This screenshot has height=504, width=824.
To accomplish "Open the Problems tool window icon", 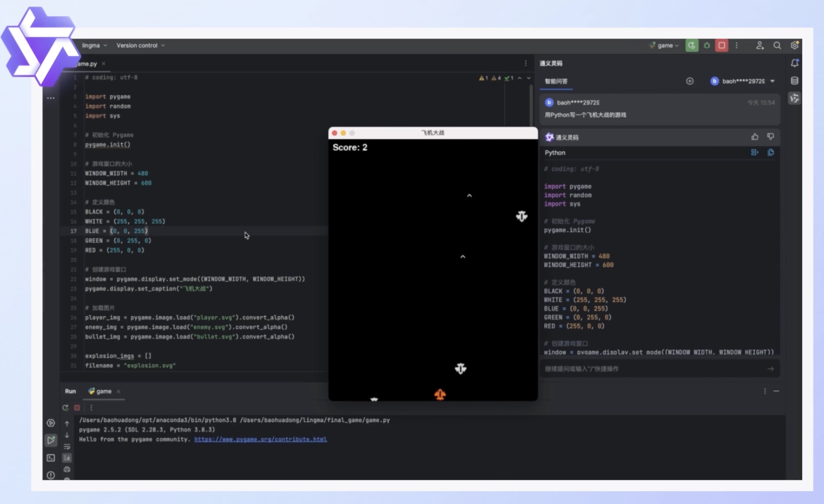I will 50,475.
